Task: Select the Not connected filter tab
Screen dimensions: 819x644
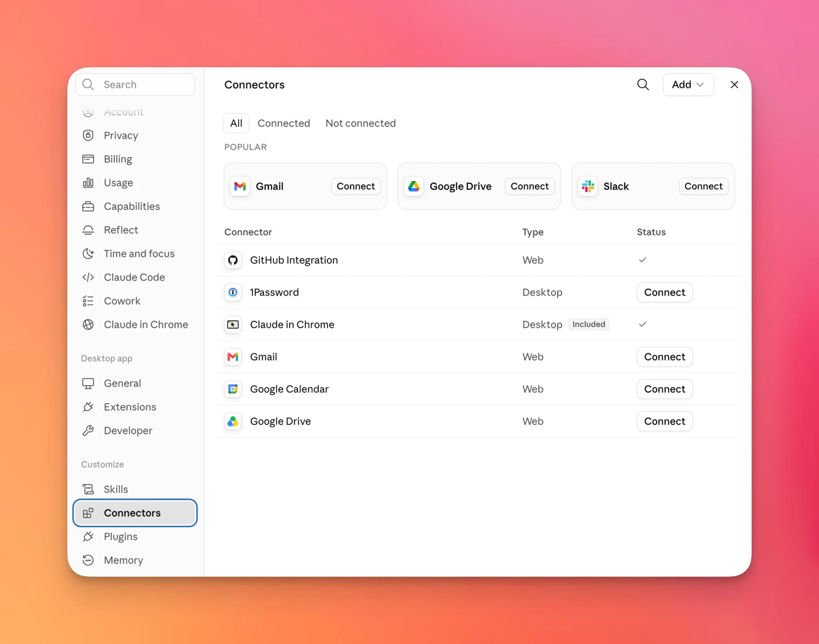Action: click(x=360, y=123)
